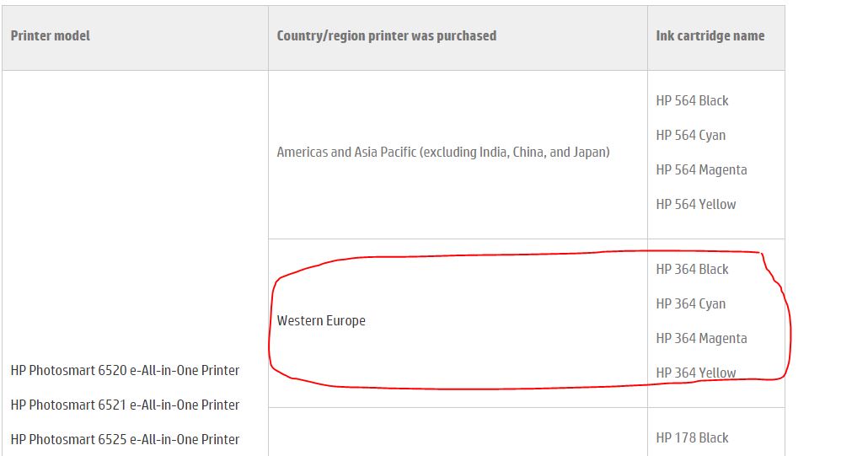The height and width of the screenshot is (456, 868).
Task: Click the "Ink cartridge name" column header
Action: coord(710,35)
